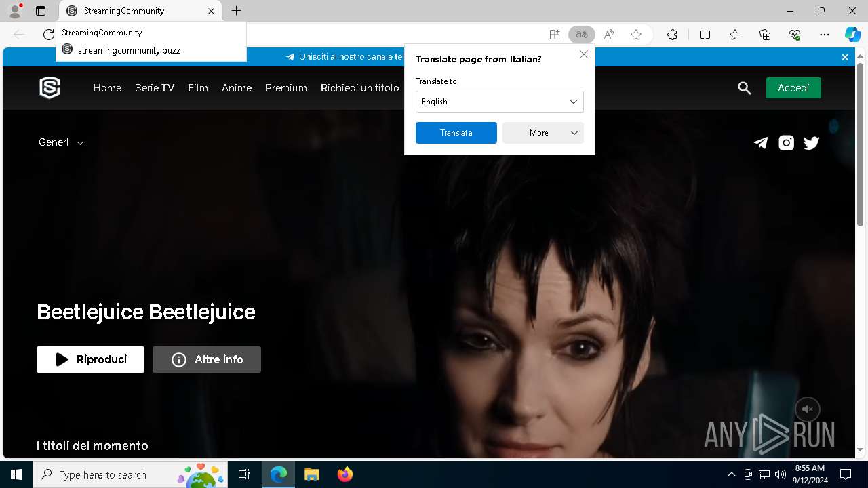Image resolution: width=868 pixels, height=488 pixels.
Task: Open the Home menu item
Action: [107, 88]
